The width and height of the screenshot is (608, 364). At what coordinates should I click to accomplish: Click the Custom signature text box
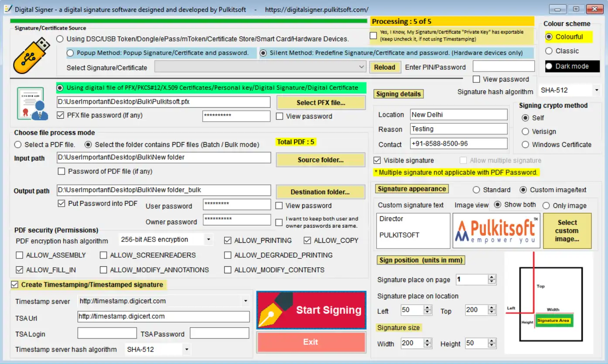pos(413,231)
